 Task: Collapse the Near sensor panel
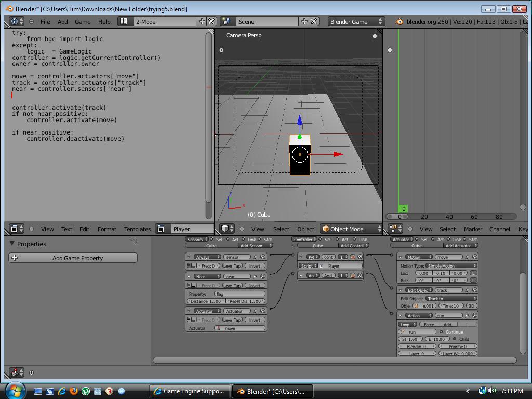(189, 277)
